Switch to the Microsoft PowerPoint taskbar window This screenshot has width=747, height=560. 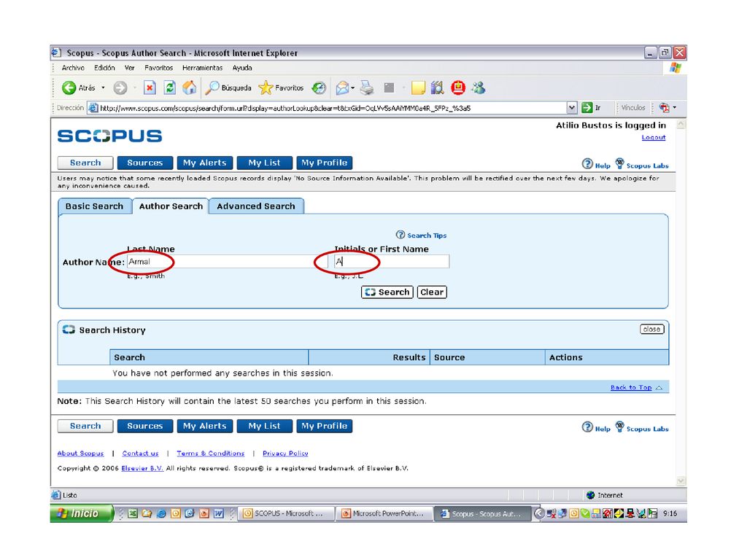pyautogui.click(x=384, y=513)
